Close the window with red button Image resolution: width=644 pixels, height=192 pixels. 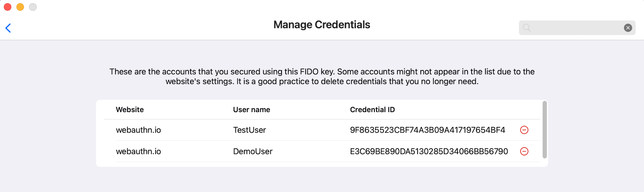[x=8, y=7]
